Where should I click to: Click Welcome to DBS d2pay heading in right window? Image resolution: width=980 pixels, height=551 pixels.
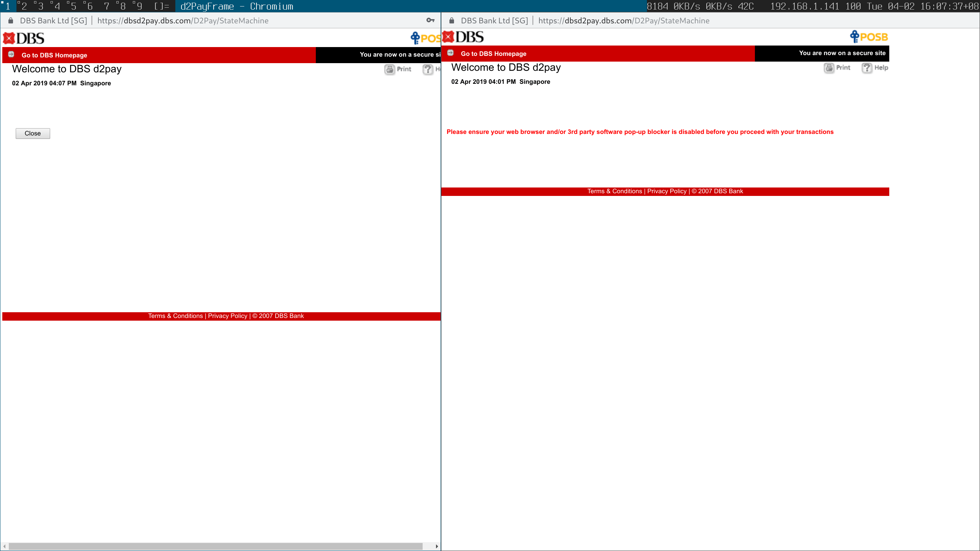point(506,67)
